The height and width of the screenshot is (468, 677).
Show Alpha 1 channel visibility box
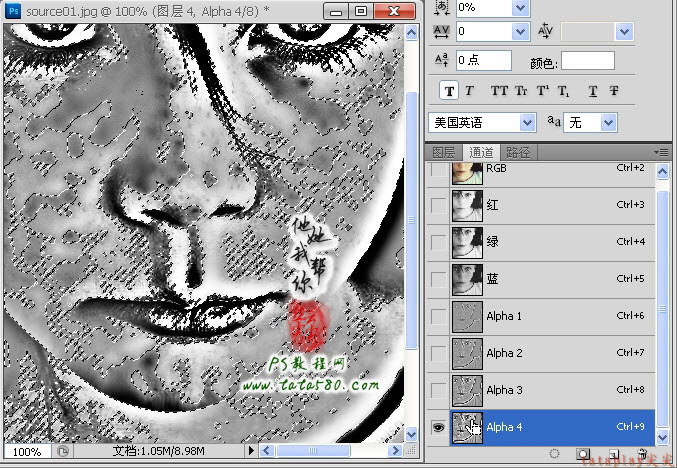[439, 317]
